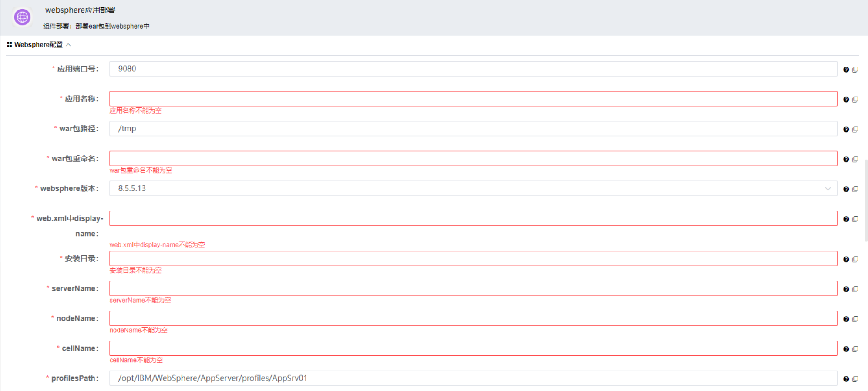Image resolution: width=868 pixels, height=391 pixels.
Task: Click the serverName input field
Action: coord(473,288)
